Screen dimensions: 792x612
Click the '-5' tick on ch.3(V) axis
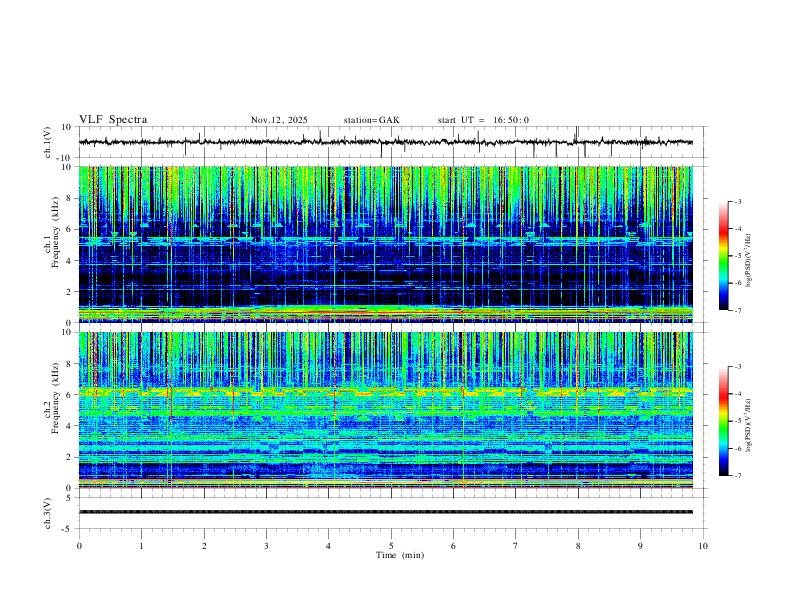point(68,529)
